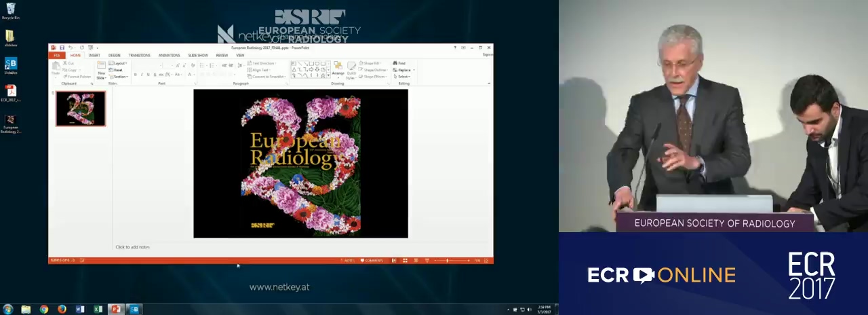Toggle the NOTES pane from status bar
The image size is (868, 315).
(349, 261)
